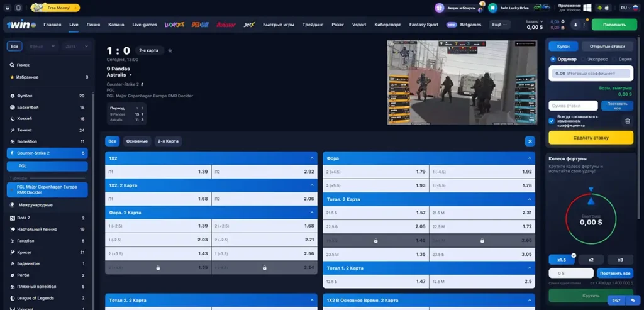Open the Дата dropdown filter
This screenshot has height=310, width=644.
[x=75, y=47]
